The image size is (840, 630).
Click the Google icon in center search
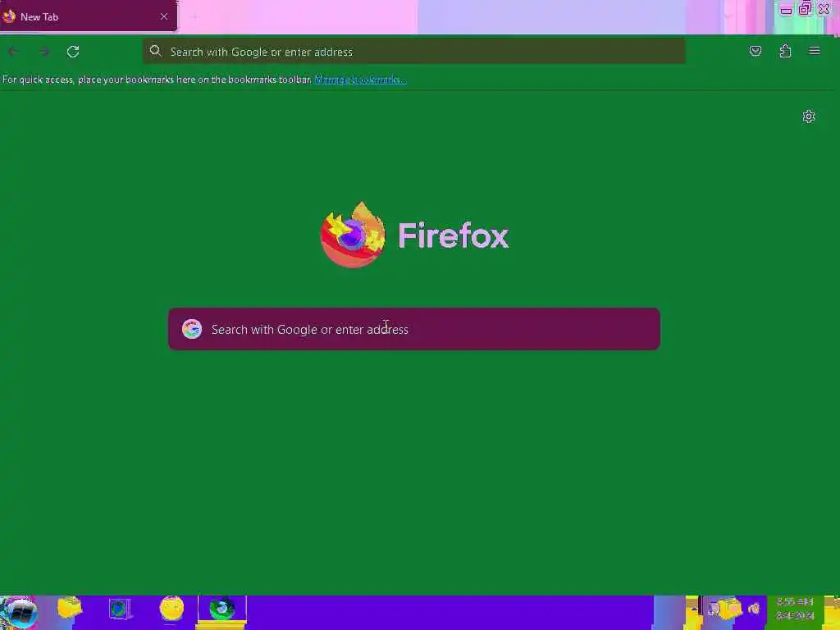(192, 329)
